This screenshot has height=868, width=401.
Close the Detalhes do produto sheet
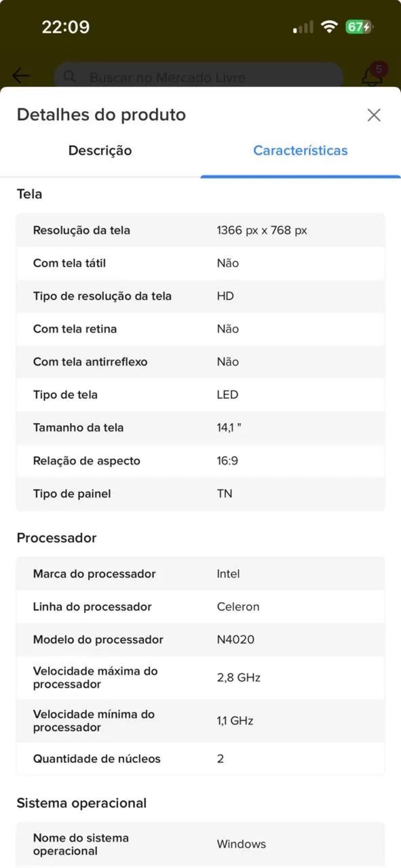(374, 115)
